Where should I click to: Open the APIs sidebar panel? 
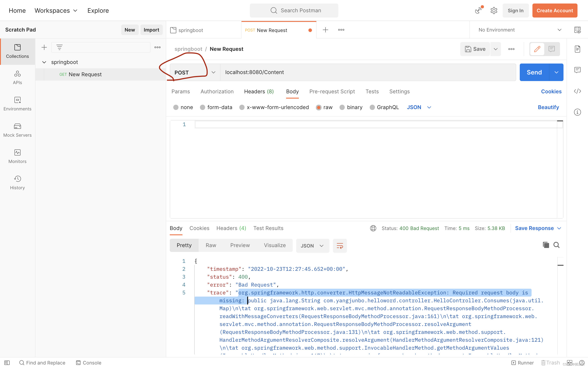17,77
